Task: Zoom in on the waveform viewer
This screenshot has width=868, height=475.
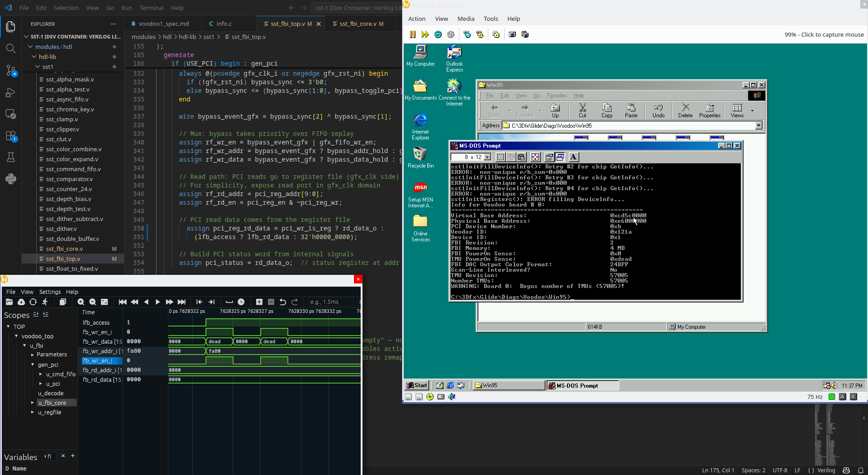Action: pos(81,302)
